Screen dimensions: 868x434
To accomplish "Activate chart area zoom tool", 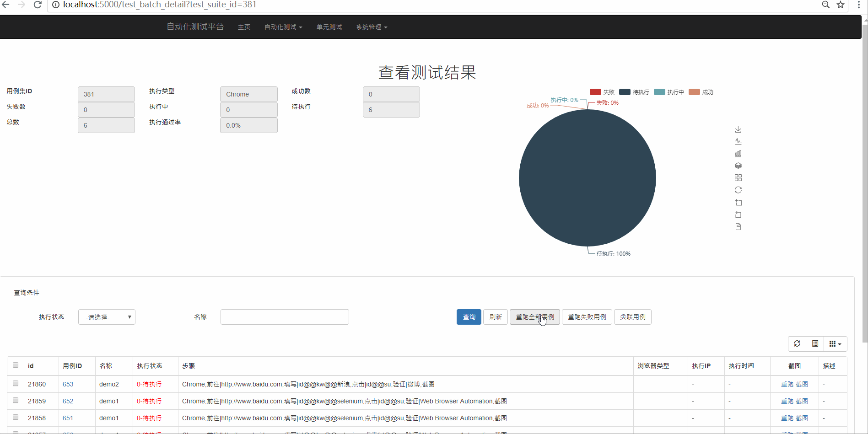I will (738, 202).
